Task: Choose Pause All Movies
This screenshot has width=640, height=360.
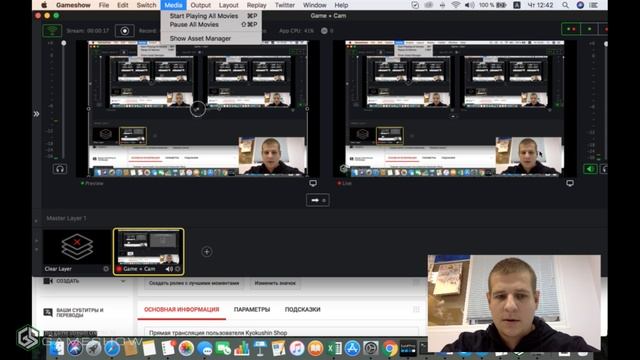Action: point(211,24)
